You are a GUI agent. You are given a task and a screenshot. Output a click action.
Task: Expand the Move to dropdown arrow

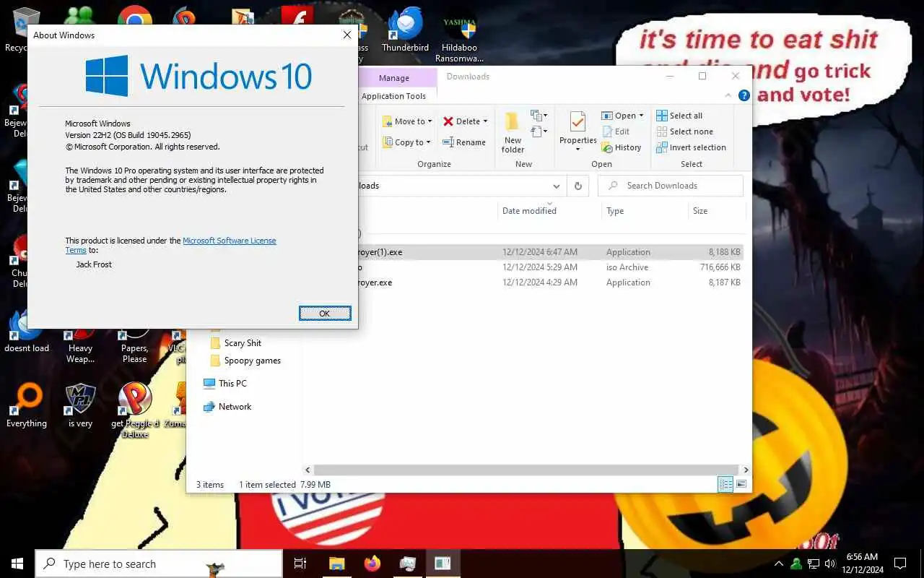tap(430, 121)
